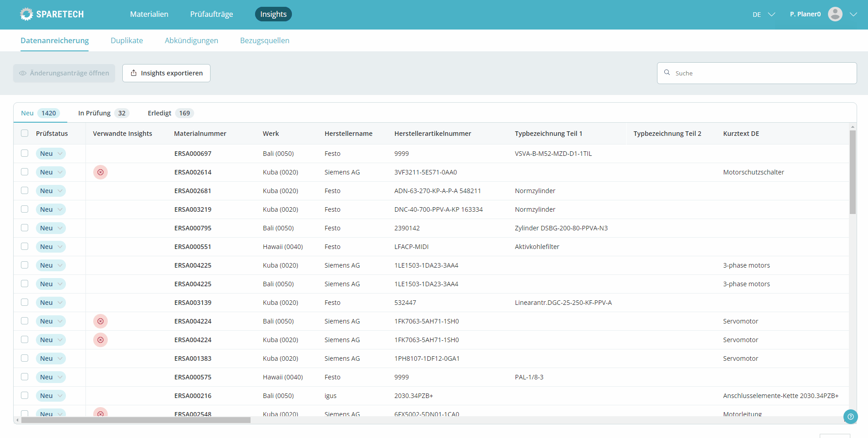Click related insight icon for ERSA004224 Bali
Viewport: 868px width, 438px height.
coord(100,321)
